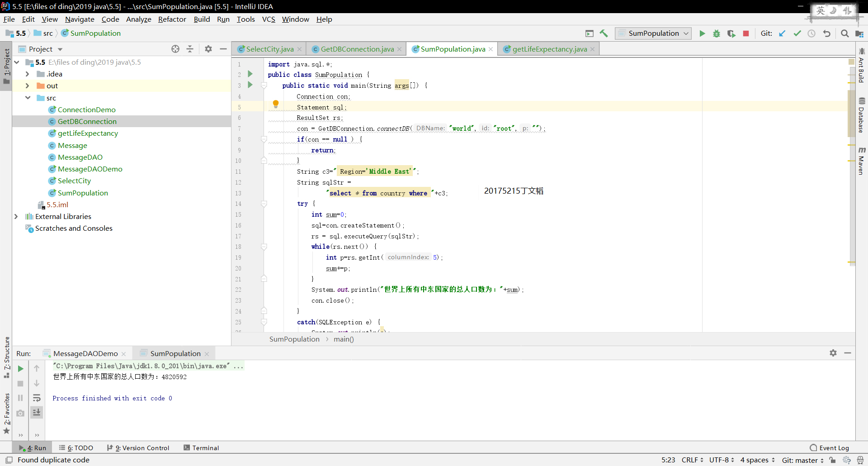The height and width of the screenshot is (466, 868).
Task: Click main() in editor breadcrumb
Action: (344, 339)
